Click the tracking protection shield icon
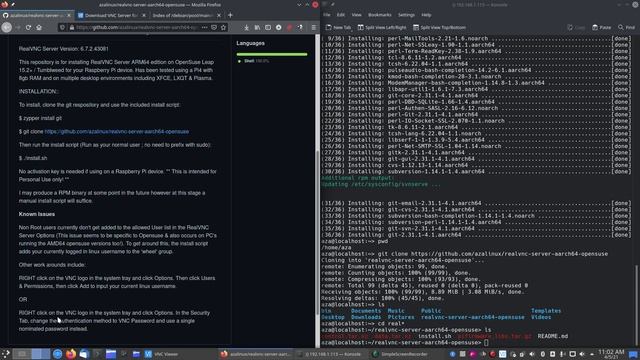The width and height of the screenshot is (640, 360). [62, 27]
